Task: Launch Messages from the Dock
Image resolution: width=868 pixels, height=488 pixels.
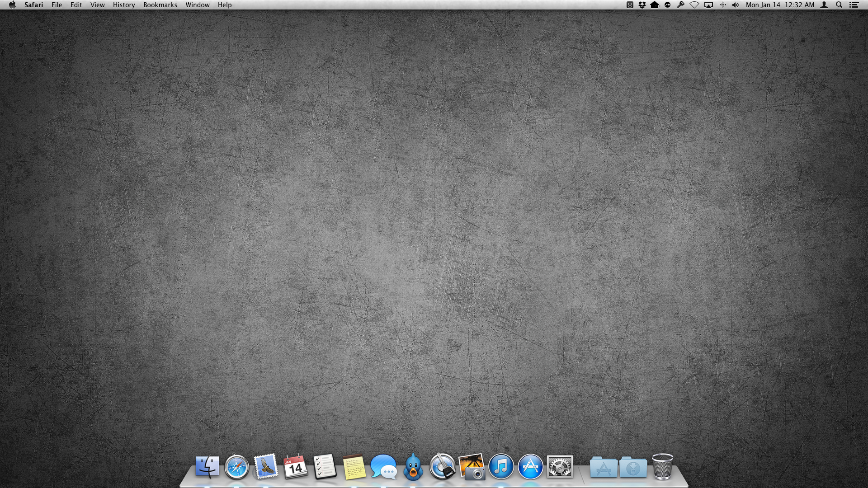Action: point(383,466)
